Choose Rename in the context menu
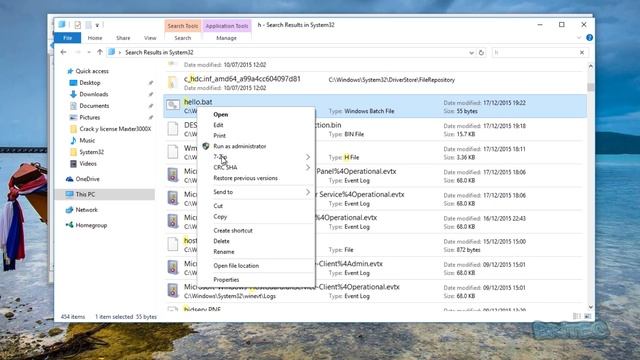640x360 pixels. pos(224,251)
